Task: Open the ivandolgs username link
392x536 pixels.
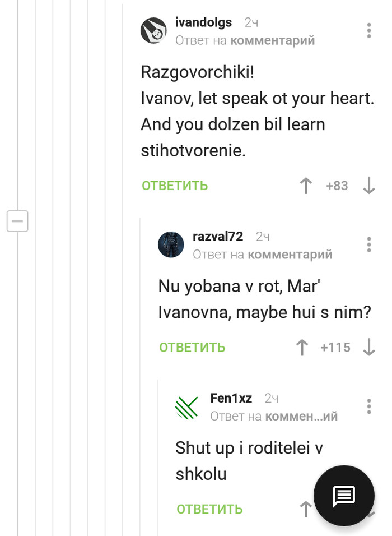Action: [203, 22]
